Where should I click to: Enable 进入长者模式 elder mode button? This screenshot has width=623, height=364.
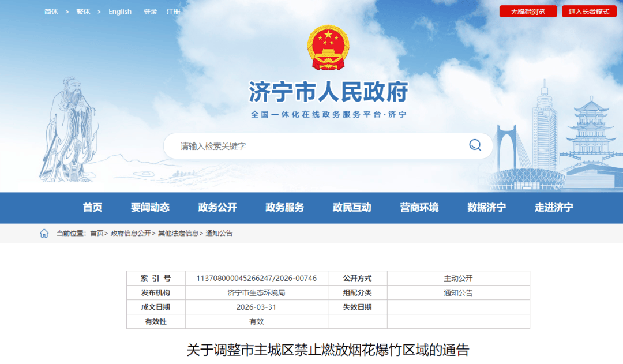tap(589, 12)
